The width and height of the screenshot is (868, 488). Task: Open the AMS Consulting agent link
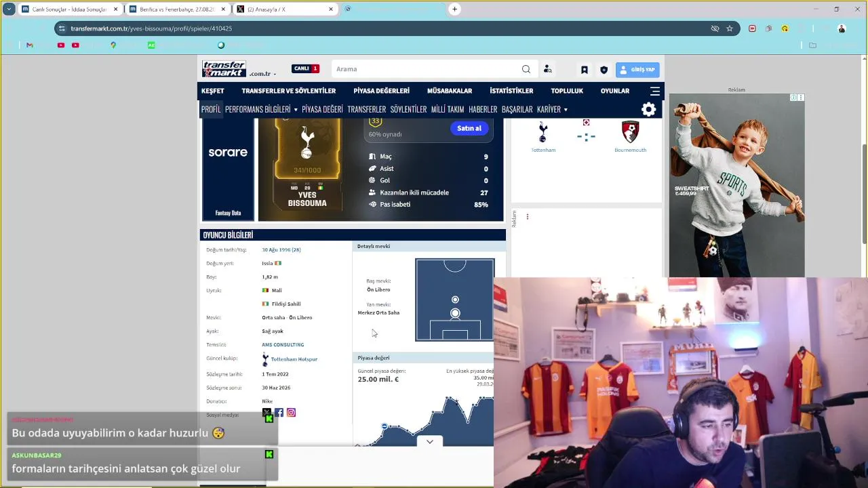point(283,344)
